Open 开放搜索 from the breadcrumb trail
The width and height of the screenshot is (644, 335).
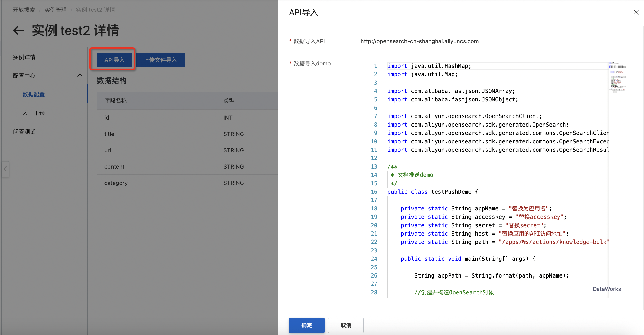[x=24, y=10]
